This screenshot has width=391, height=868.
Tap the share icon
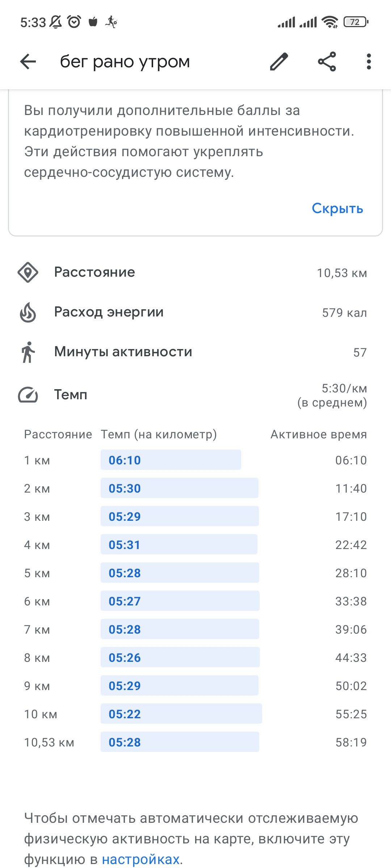click(327, 61)
